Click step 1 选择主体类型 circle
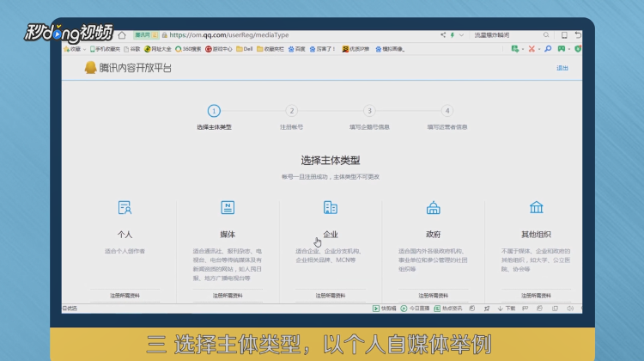 (x=214, y=111)
